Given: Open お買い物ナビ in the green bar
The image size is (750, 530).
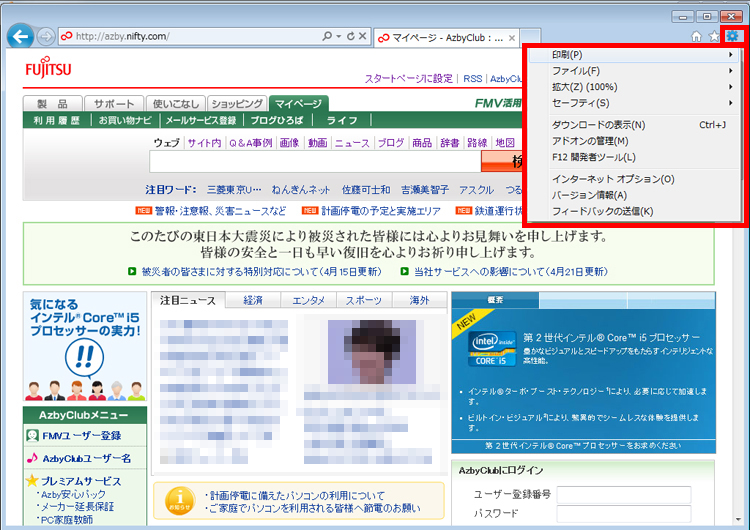Looking at the screenshot, I should 125,120.
